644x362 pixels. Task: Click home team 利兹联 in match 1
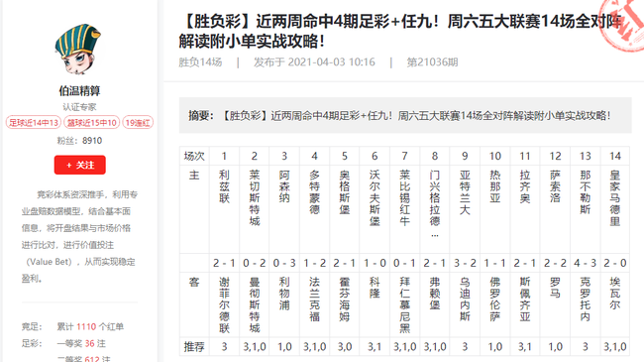(224, 186)
